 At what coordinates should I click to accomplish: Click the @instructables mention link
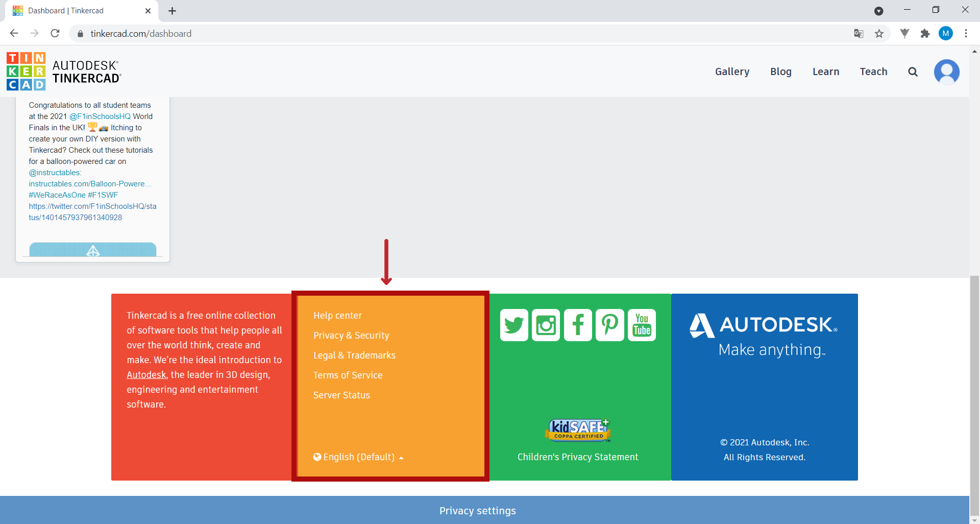[55, 173]
